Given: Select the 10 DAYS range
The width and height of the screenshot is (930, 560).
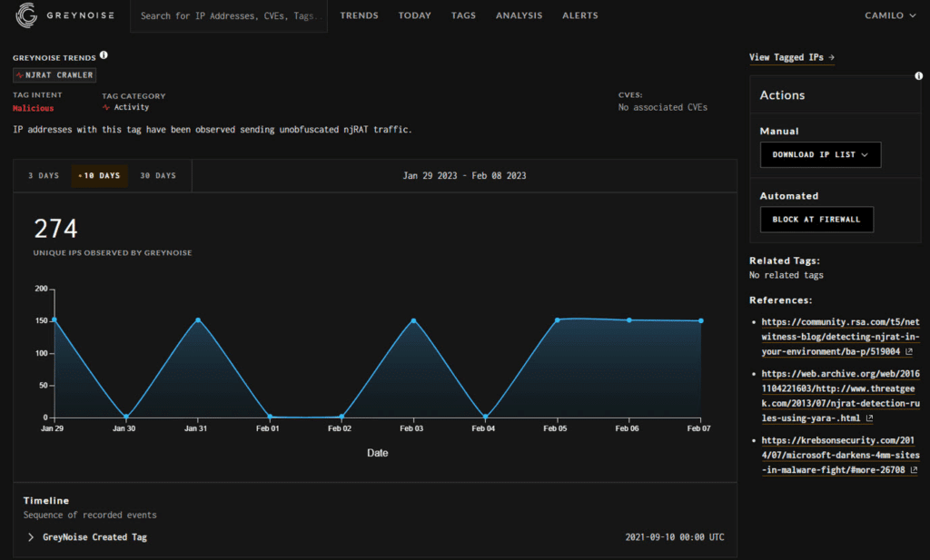Looking at the screenshot, I should click(100, 176).
